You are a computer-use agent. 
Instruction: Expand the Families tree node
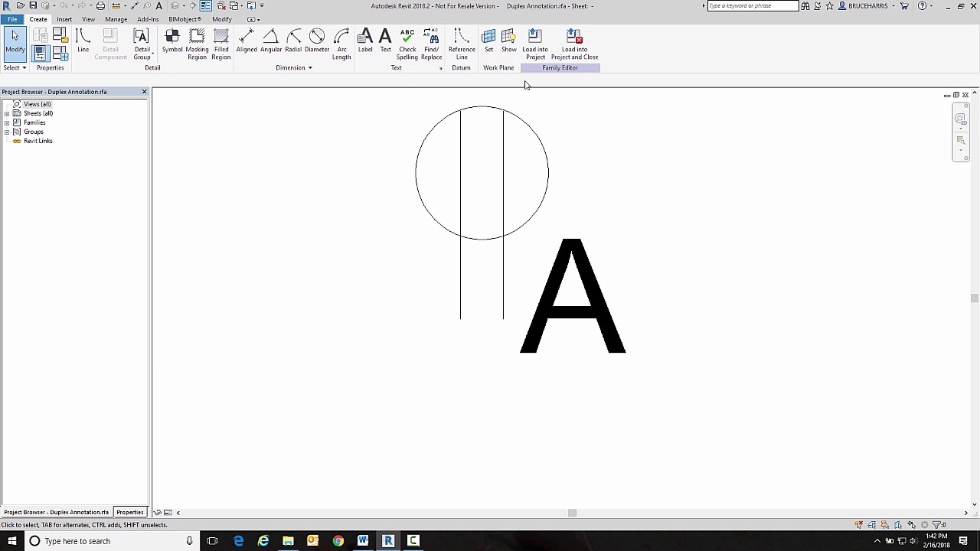[x=7, y=122]
